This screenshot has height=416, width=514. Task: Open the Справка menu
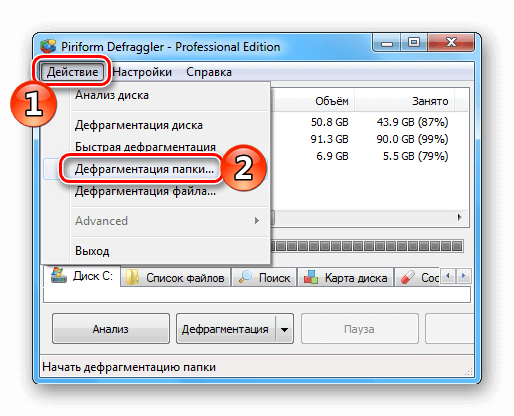tap(209, 72)
